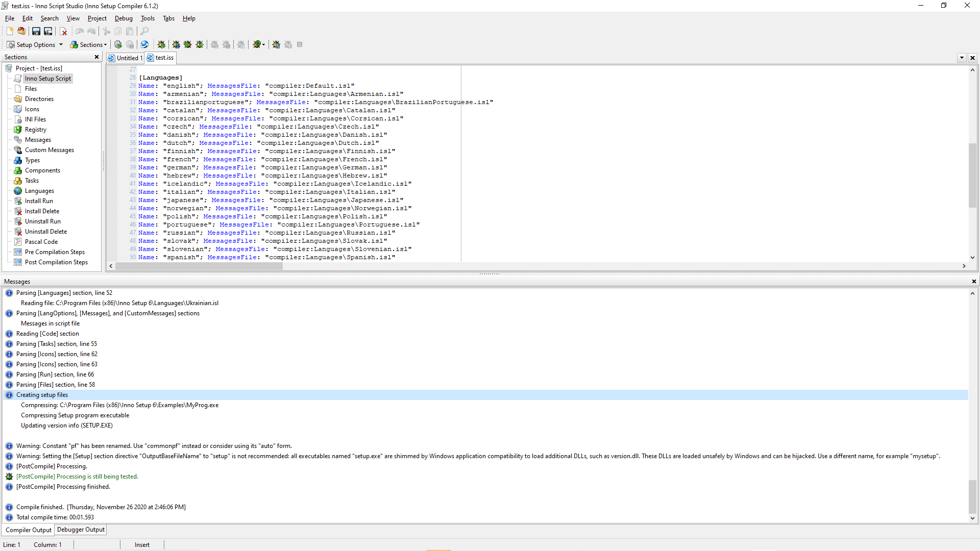Open the tab list dropdown arrow
The width and height of the screenshot is (980, 551).
[x=962, y=58]
